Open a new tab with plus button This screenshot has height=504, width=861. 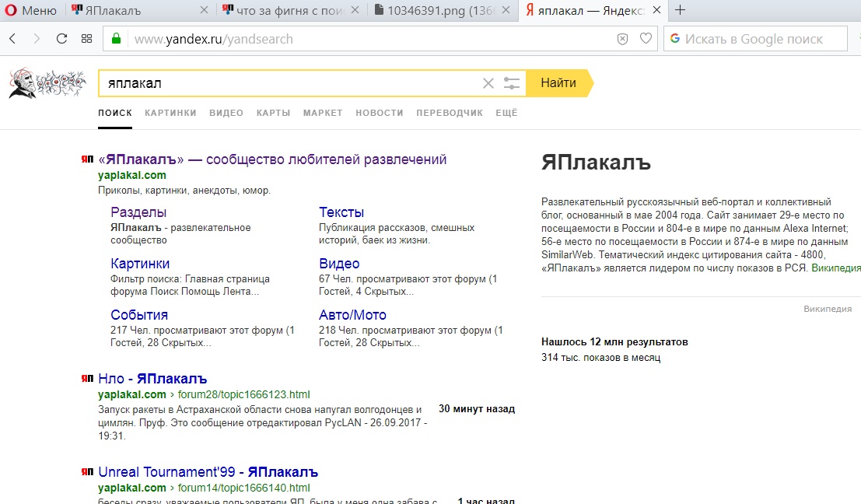681,10
